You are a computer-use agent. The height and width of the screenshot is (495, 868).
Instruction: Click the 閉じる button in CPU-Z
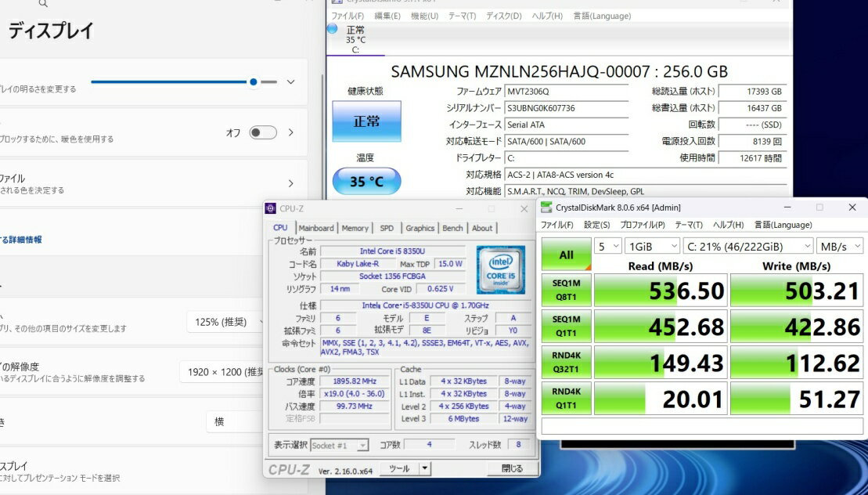(511, 468)
